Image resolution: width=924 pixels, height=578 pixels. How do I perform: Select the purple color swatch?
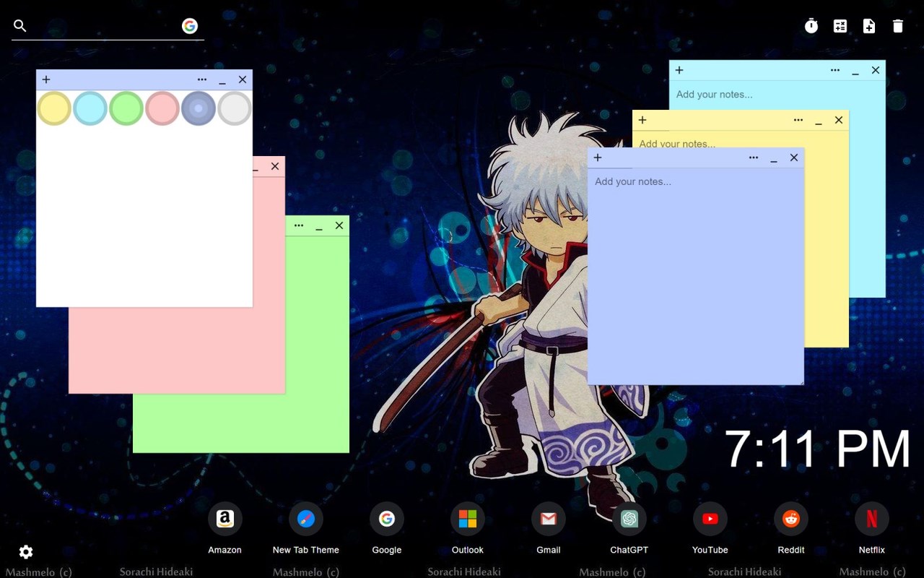click(199, 108)
